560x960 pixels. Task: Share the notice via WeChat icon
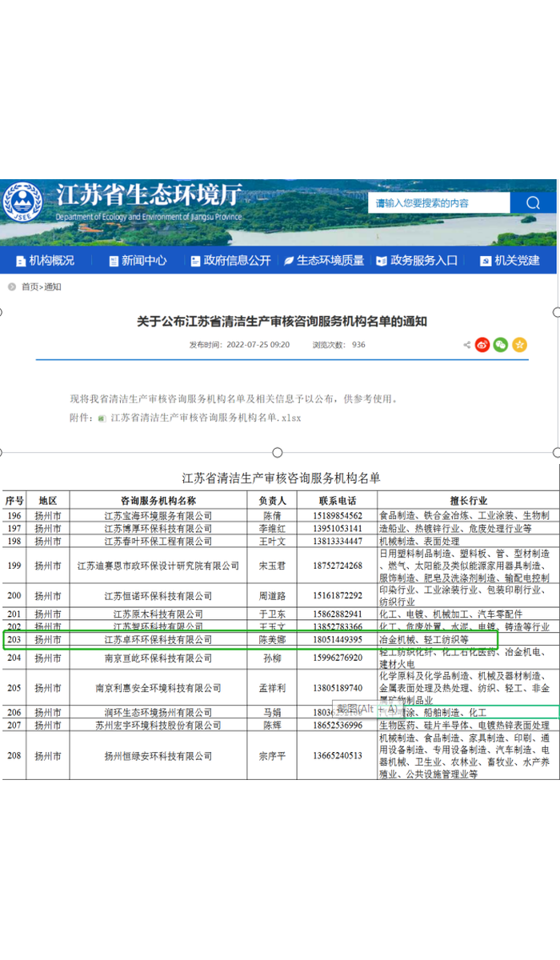(x=501, y=345)
